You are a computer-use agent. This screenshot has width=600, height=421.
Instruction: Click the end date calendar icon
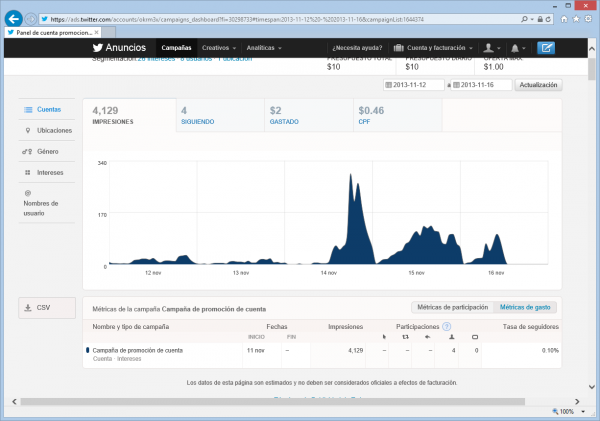[x=456, y=85]
